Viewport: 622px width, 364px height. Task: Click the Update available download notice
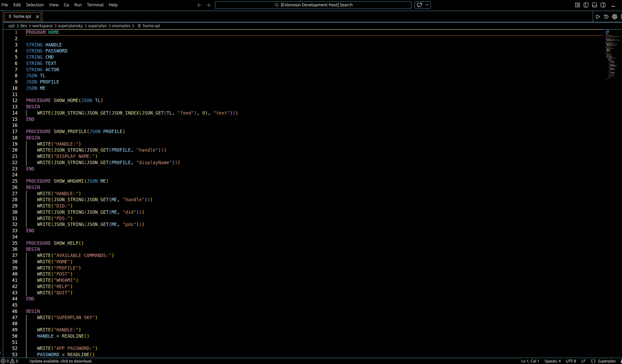61,361
